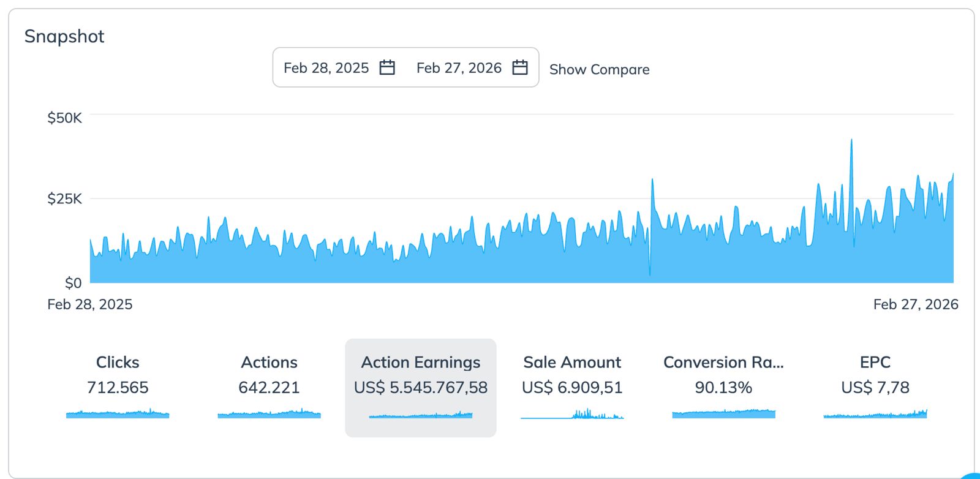Switch to the Sale Amount metric
Viewport: 980px width, 479px height.
(572, 363)
